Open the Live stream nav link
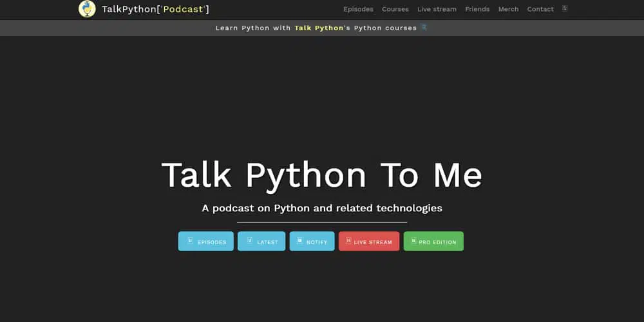Viewport: 644px width, 322px height. pyautogui.click(x=437, y=9)
